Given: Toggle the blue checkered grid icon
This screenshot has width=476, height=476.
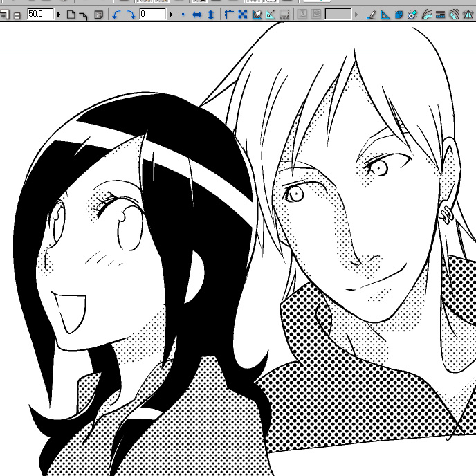Looking at the screenshot, I should 243,15.
